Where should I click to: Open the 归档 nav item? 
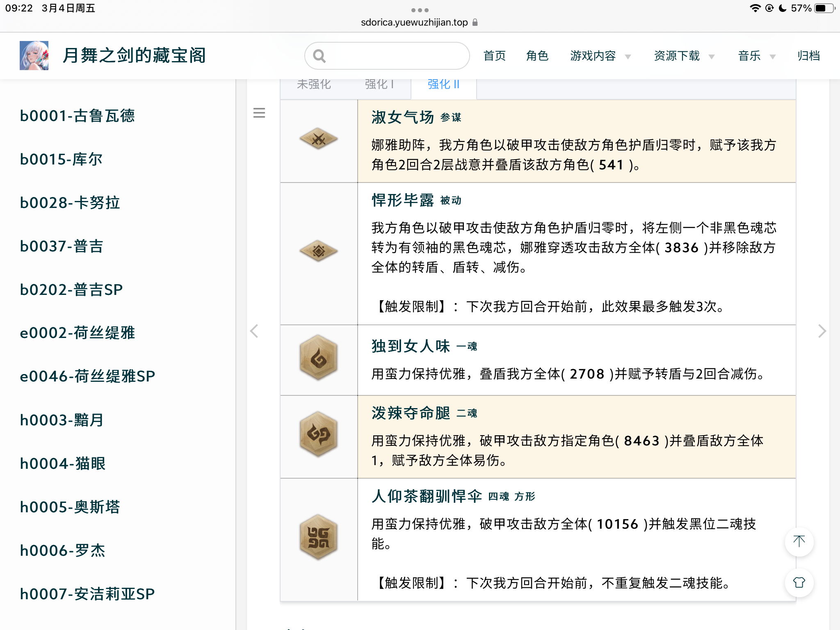pos(809,56)
